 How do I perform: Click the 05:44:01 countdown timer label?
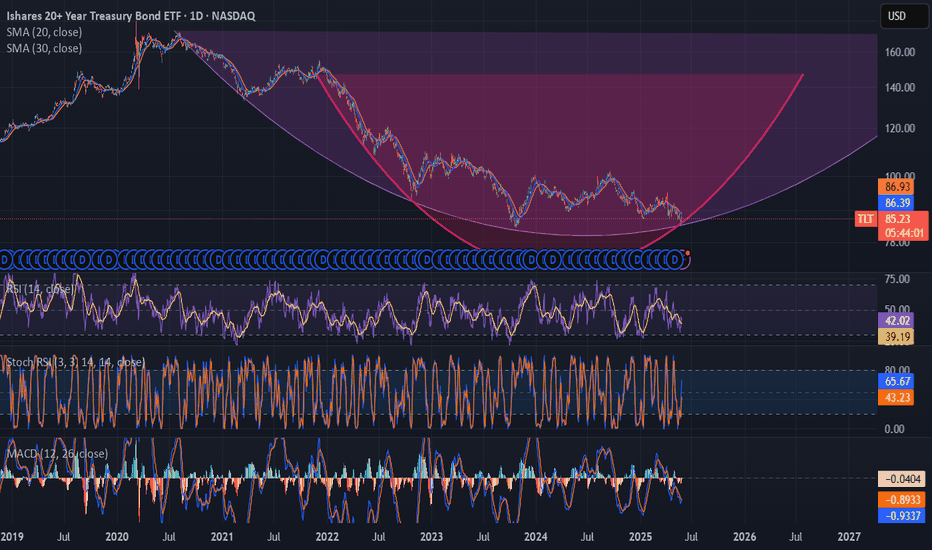[x=903, y=233]
